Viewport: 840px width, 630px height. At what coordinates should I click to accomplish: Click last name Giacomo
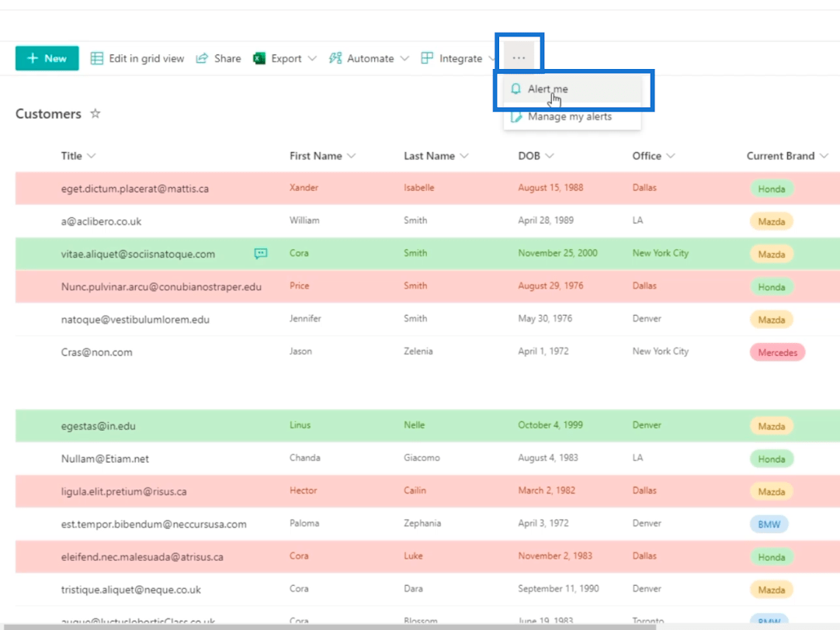(x=422, y=458)
